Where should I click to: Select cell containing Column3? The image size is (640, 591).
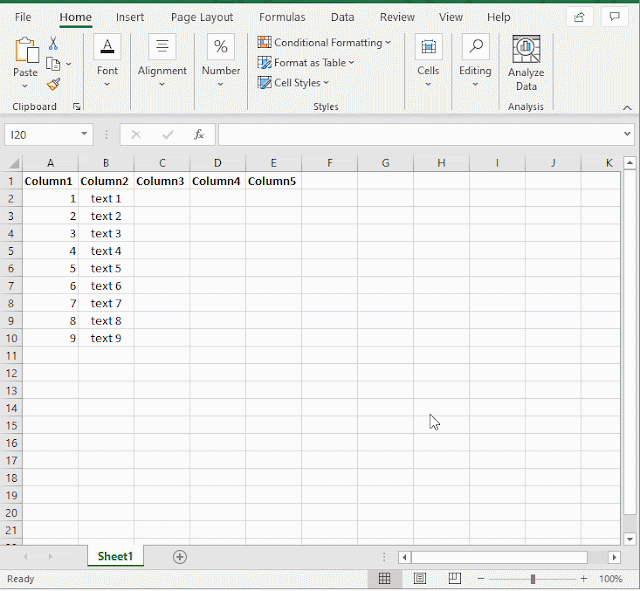click(162, 181)
